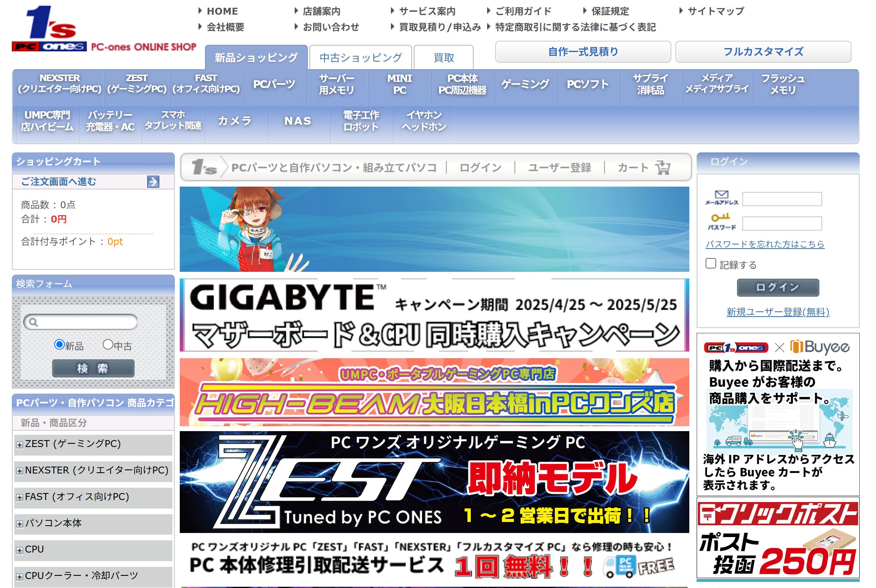Open the 買取見積り/申込み header link
Image resolution: width=876 pixels, height=588 pixels.
pos(440,27)
